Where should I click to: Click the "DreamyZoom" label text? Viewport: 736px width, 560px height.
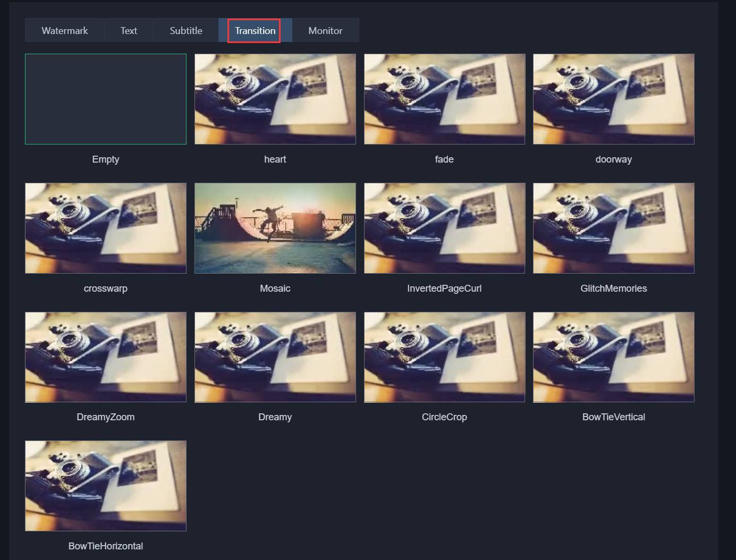point(106,417)
